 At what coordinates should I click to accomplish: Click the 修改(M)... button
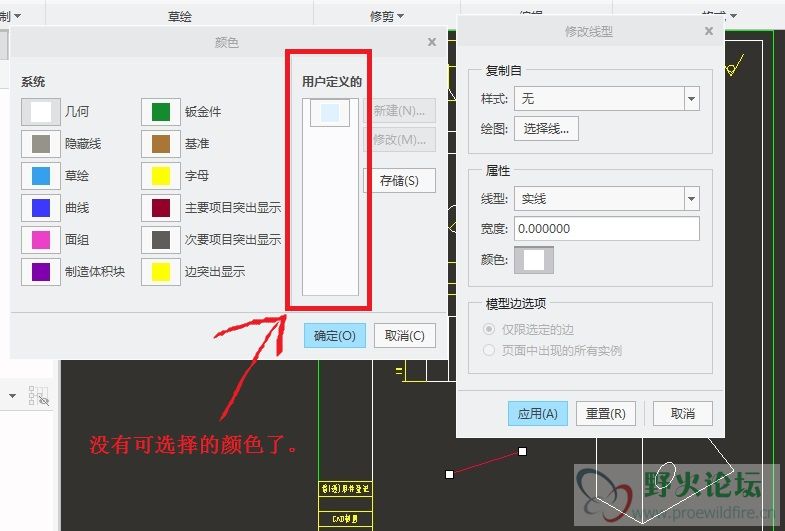pyautogui.click(x=399, y=140)
